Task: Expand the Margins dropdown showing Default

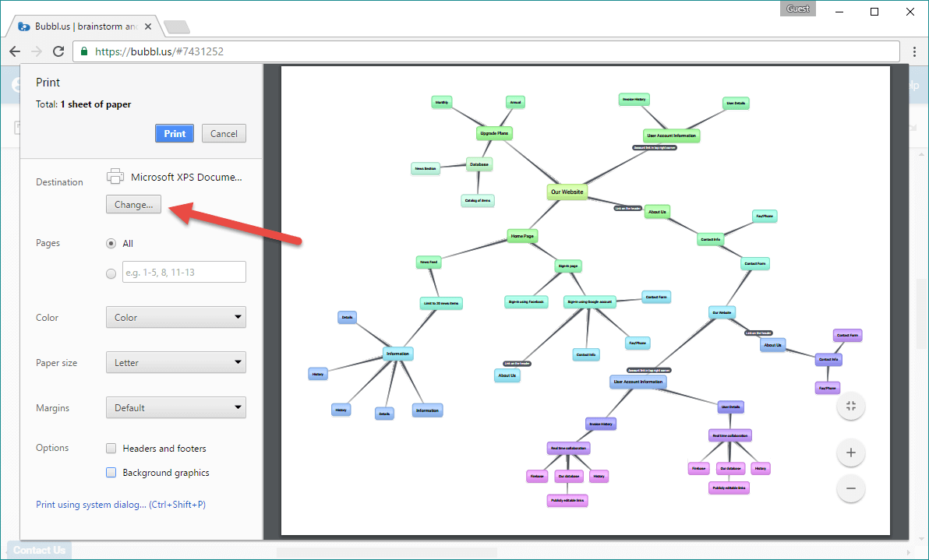Action: 176,407
